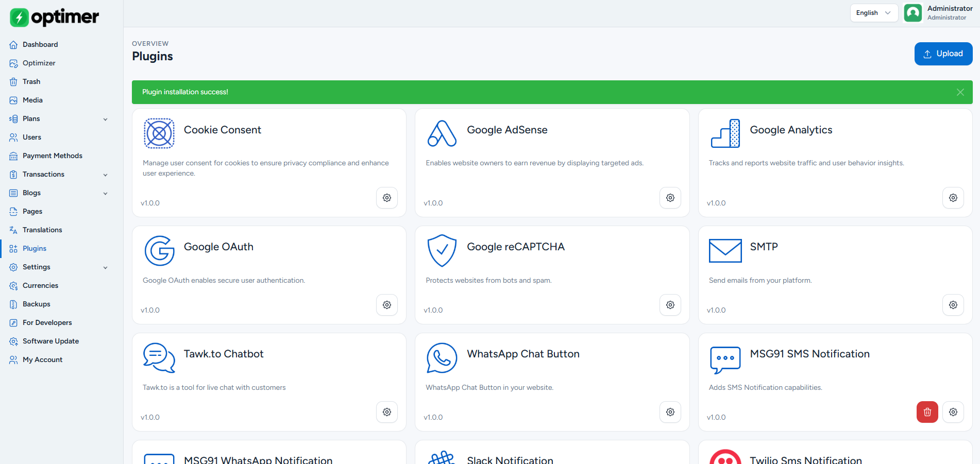Click the Tawk.to Chatbot bubble icon
Viewport: 980px width, 464px height.
[159, 358]
